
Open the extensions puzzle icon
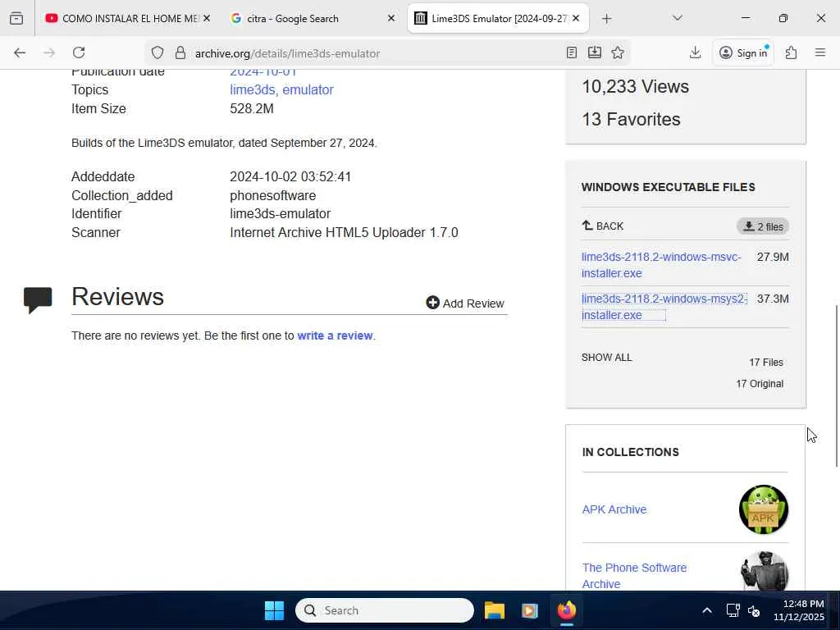tap(792, 52)
